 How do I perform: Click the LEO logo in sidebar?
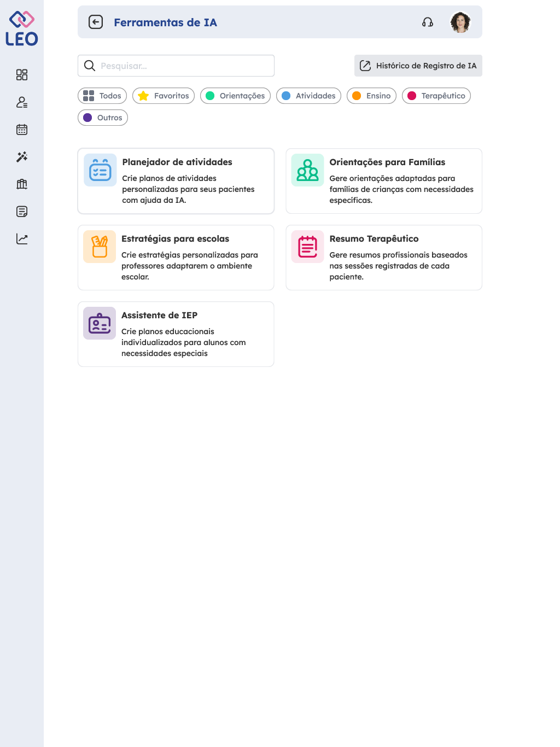coord(22,28)
